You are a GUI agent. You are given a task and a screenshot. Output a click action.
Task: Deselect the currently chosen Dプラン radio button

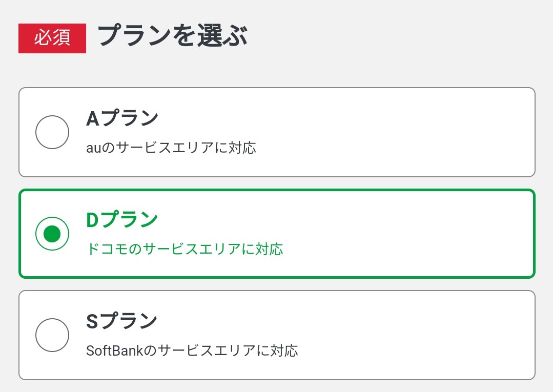click(52, 233)
